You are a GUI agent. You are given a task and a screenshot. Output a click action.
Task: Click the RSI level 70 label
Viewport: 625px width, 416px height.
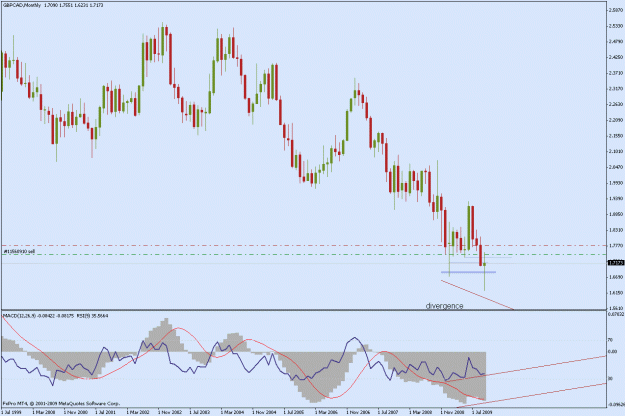coord(610,340)
